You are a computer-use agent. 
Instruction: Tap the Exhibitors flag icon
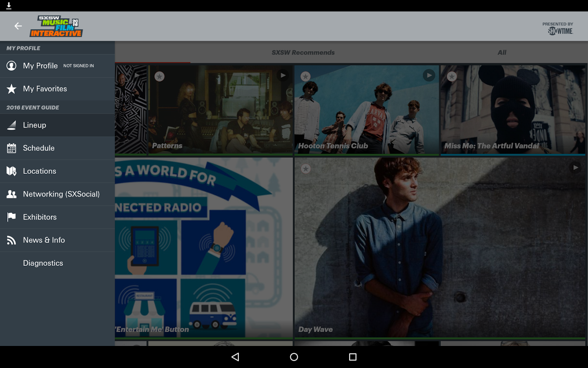pyautogui.click(x=11, y=217)
